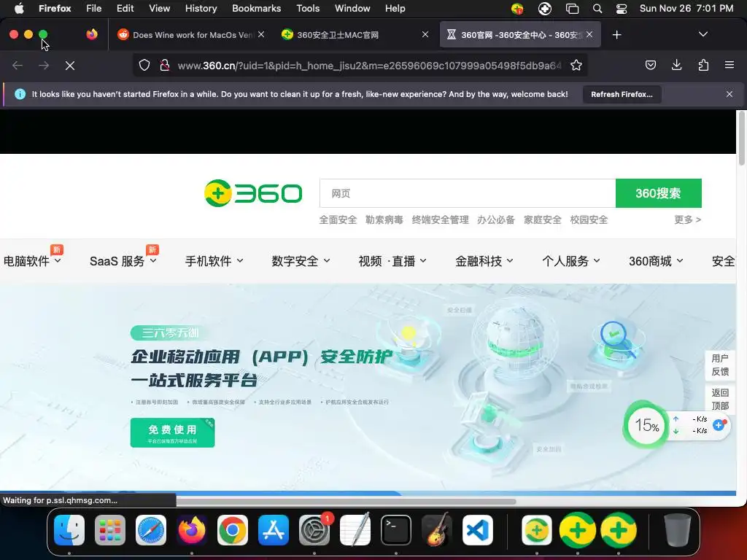Expand SaaS 服务 dropdown menu
The image size is (747, 560).
tap(123, 261)
